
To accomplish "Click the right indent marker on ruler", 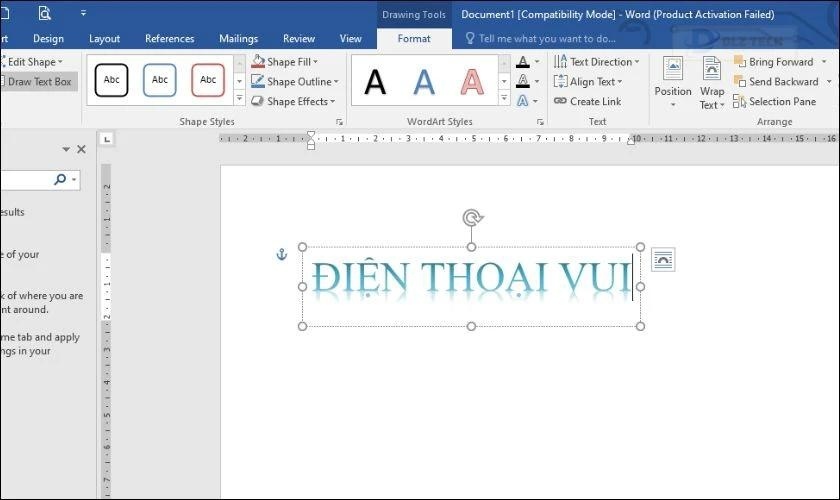I will [x=631, y=141].
